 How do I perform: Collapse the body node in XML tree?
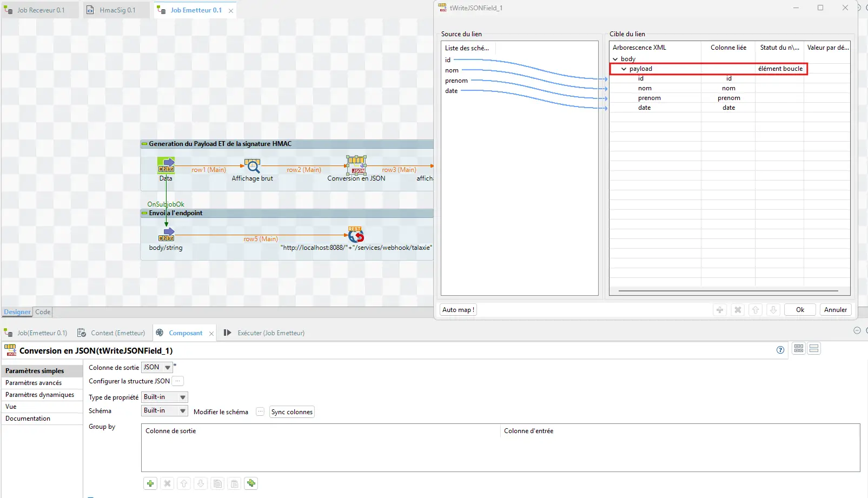pos(615,59)
